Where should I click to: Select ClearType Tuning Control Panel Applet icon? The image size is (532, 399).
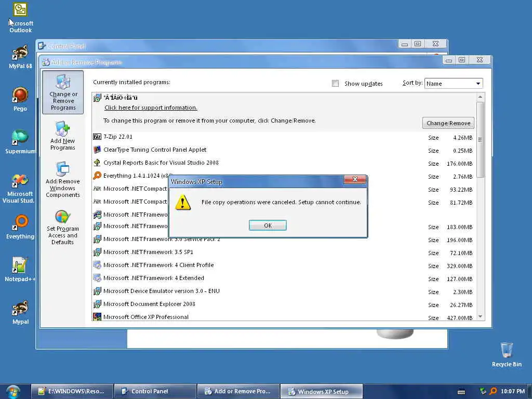pyautogui.click(x=97, y=150)
